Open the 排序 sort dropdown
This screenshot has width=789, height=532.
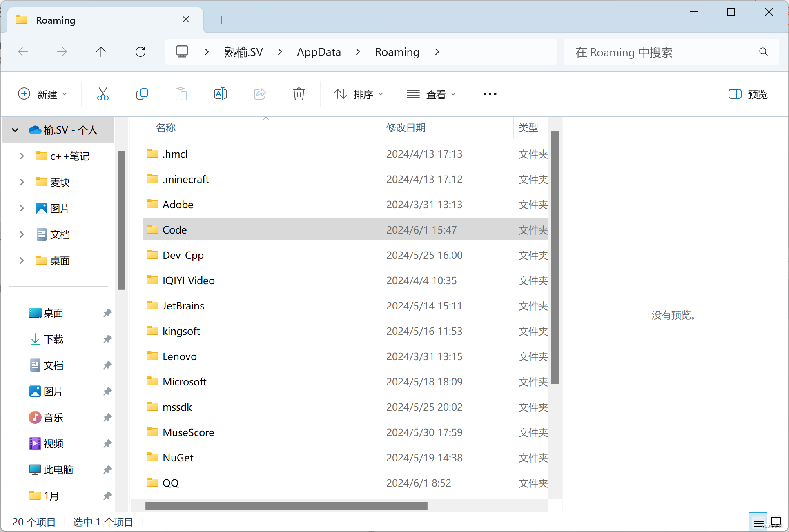pos(359,94)
